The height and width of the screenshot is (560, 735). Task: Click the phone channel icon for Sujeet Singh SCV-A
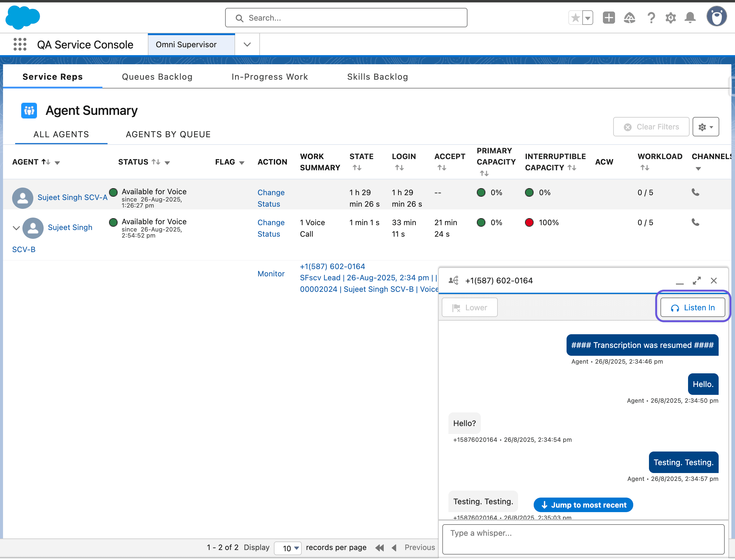[695, 192]
